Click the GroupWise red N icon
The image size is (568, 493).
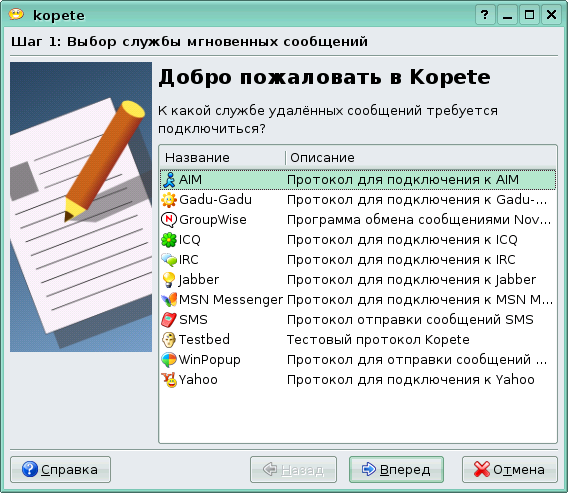click(169, 220)
